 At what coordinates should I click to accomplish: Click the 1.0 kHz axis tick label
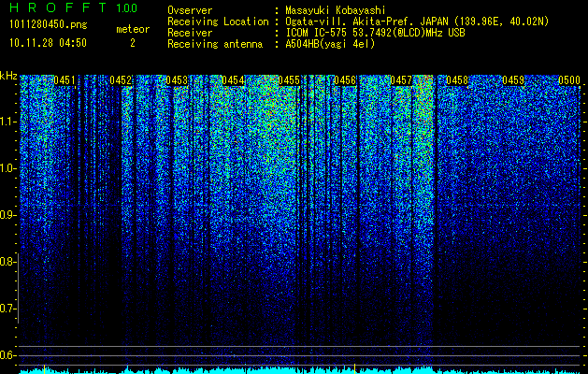pos(7,168)
